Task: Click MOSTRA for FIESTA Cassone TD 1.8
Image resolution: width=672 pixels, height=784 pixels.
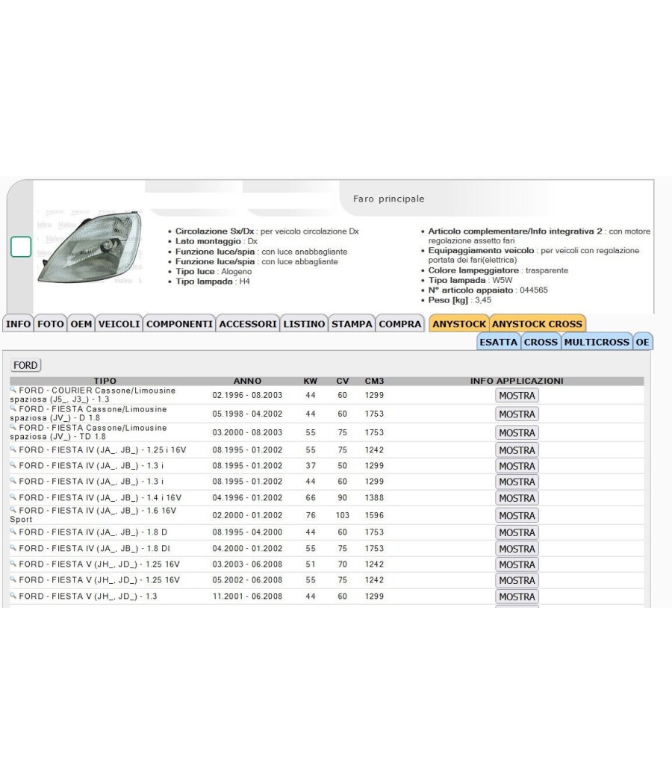Action: point(517,432)
